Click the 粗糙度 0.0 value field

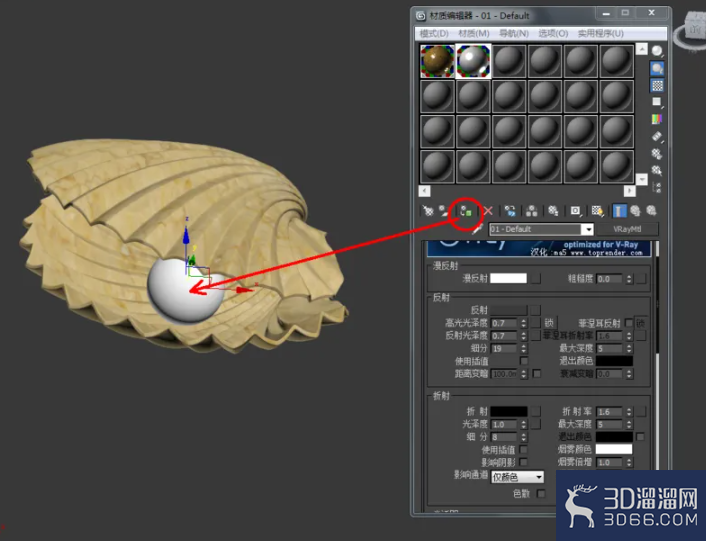610,279
